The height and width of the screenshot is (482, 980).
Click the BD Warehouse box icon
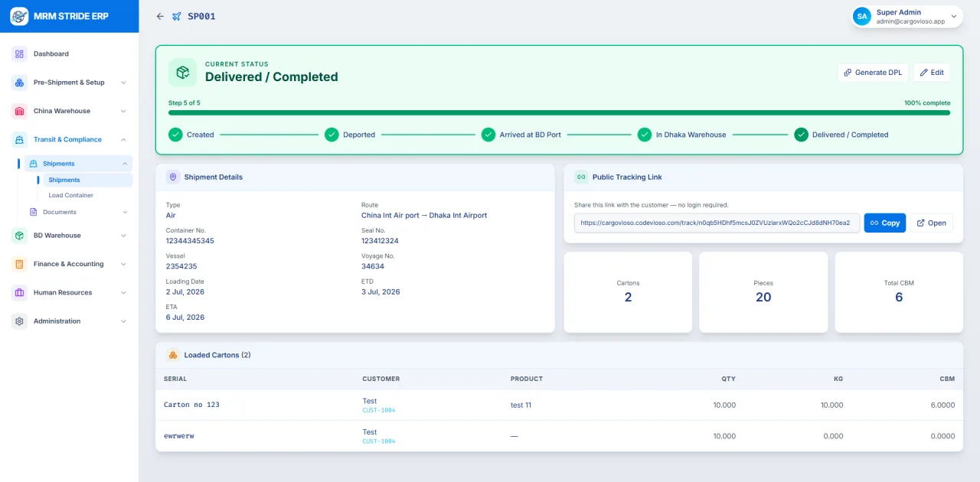coord(19,236)
